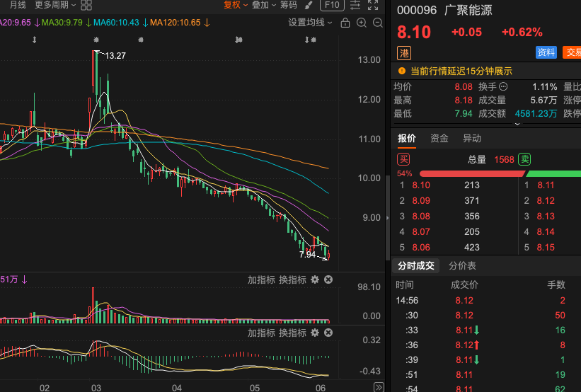Click the MA120:10.65 label

point(176,23)
